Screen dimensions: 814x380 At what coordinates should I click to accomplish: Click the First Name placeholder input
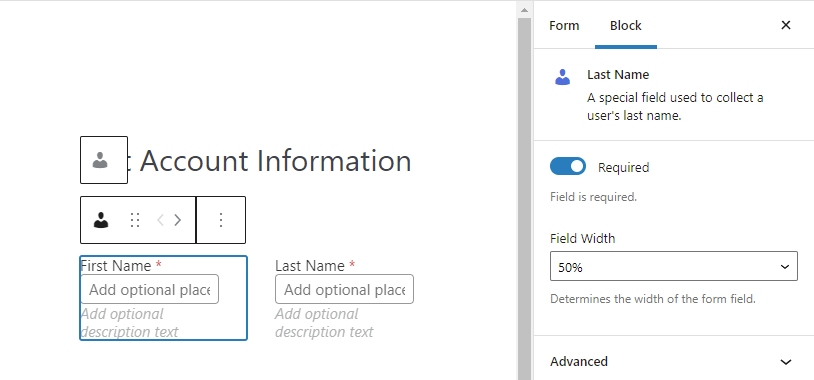click(150, 289)
